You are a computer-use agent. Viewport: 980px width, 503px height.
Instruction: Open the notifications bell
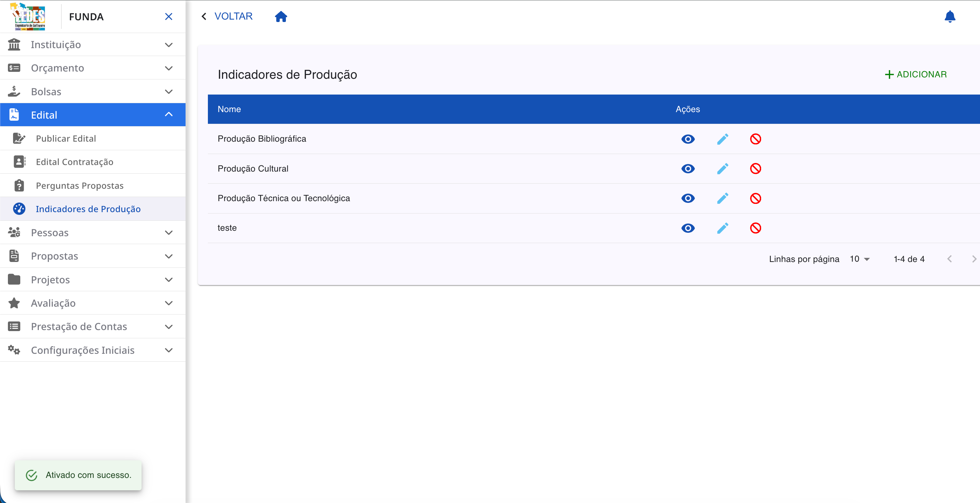[949, 17]
